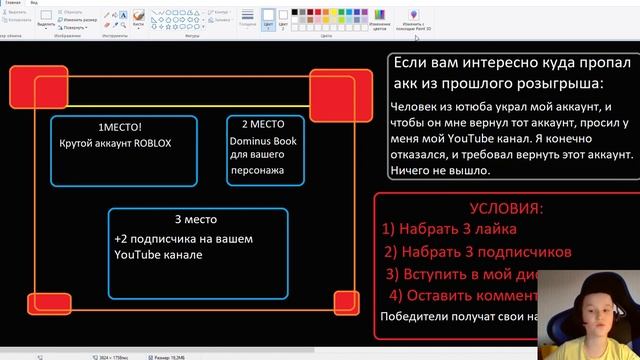Viewport: 640px width, 360px height.
Task: Select Color 2 (Цвет 2) box
Action: [x=283, y=20]
